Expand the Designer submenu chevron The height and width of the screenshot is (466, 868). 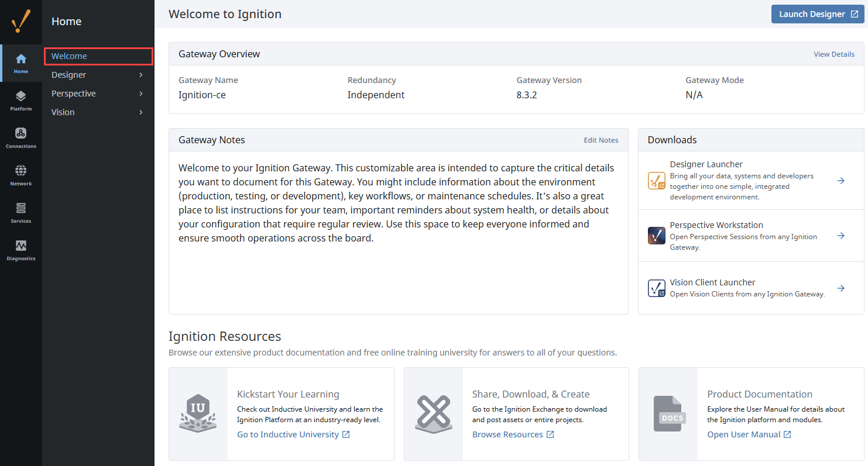[141, 75]
